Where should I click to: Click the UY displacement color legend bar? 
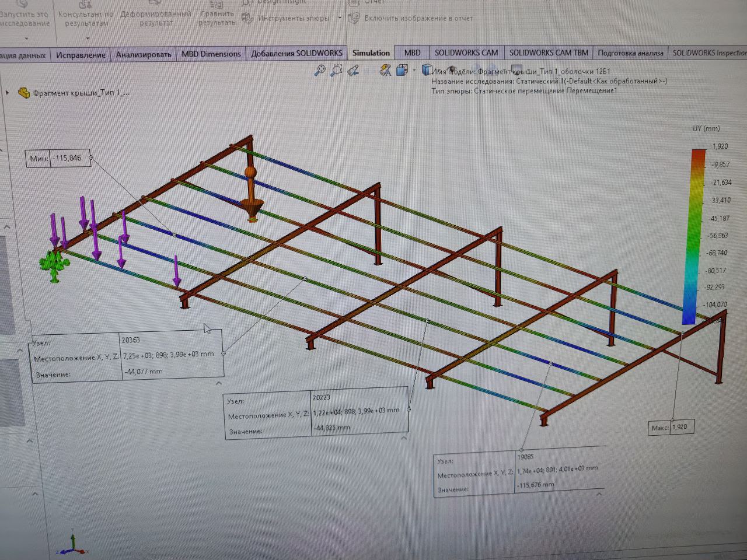(x=697, y=236)
